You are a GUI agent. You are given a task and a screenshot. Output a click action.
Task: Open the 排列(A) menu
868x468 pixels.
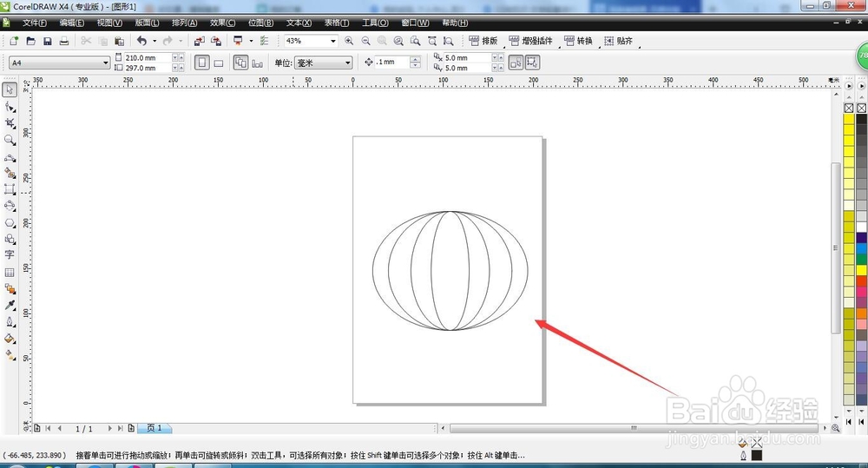point(184,23)
